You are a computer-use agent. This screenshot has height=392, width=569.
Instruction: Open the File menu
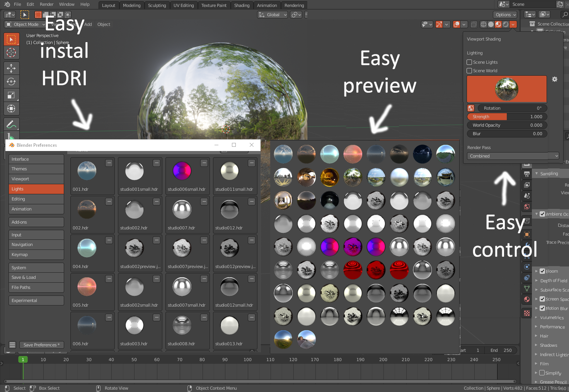click(x=17, y=4)
